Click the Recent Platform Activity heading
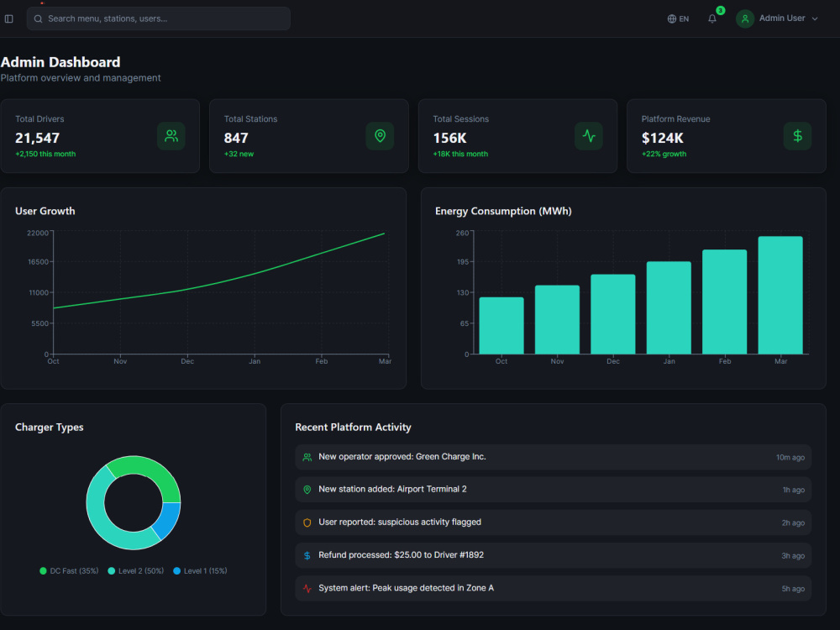This screenshot has width=840, height=630. point(353,427)
